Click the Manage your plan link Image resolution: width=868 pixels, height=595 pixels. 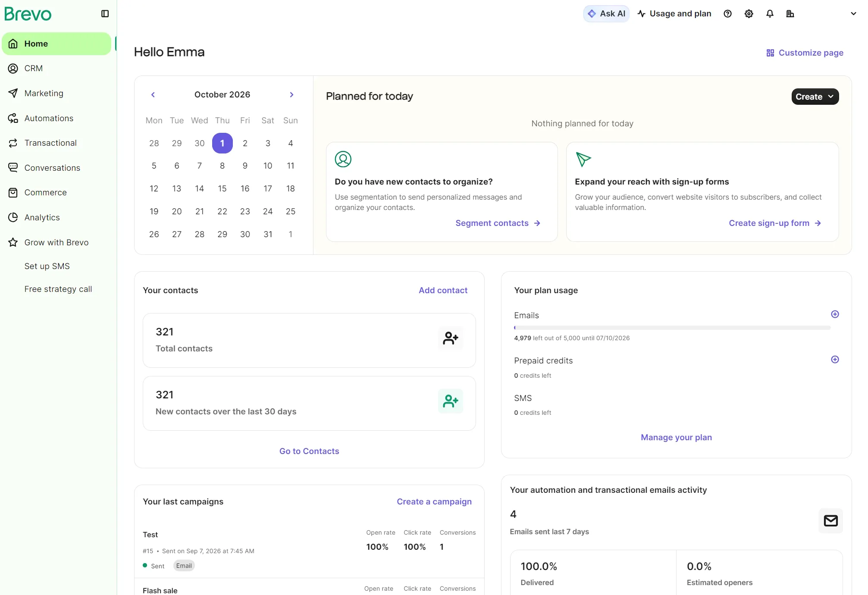point(676,438)
